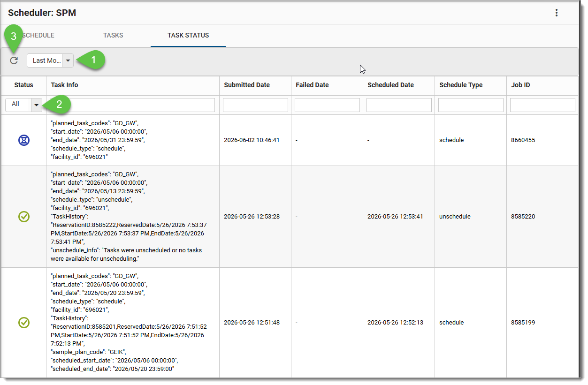Click the Task Info filter field
The image size is (588, 385).
[x=133, y=105]
